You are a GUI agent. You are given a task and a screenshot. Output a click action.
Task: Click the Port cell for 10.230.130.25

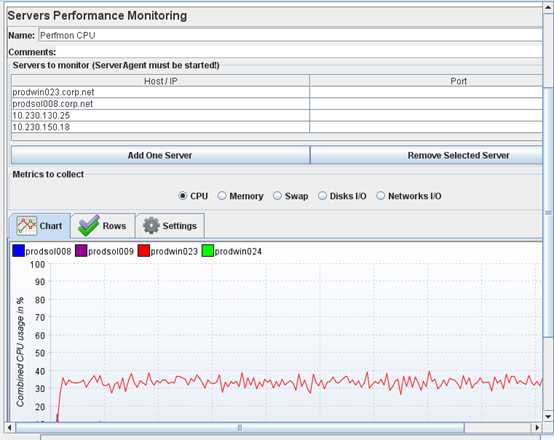pos(426,116)
